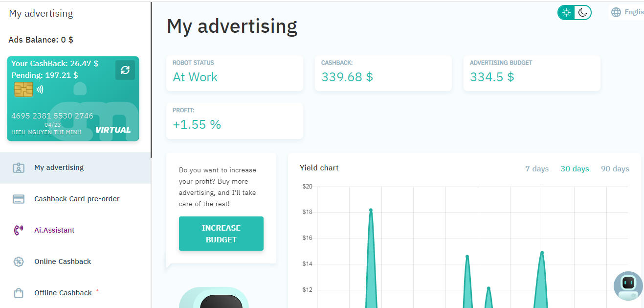Click the cardholder name HIEU NGUYEN THI MINH

click(x=46, y=133)
